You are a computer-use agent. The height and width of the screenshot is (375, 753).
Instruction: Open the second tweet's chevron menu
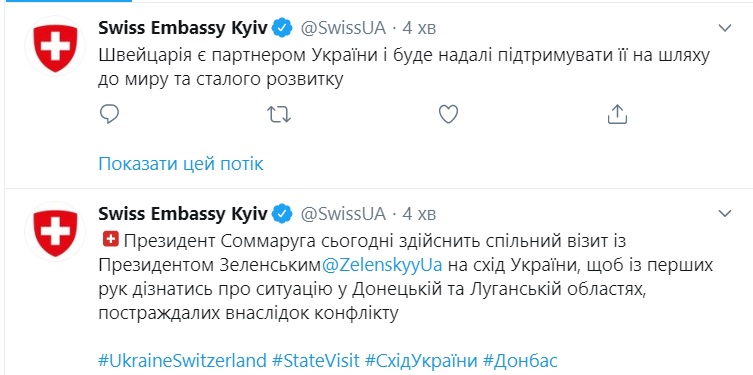pyautogui.click(x=724, y=213)
